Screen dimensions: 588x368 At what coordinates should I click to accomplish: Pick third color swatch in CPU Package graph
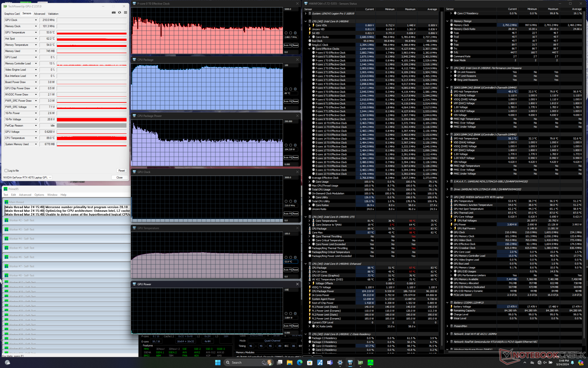tap(295, 89)
